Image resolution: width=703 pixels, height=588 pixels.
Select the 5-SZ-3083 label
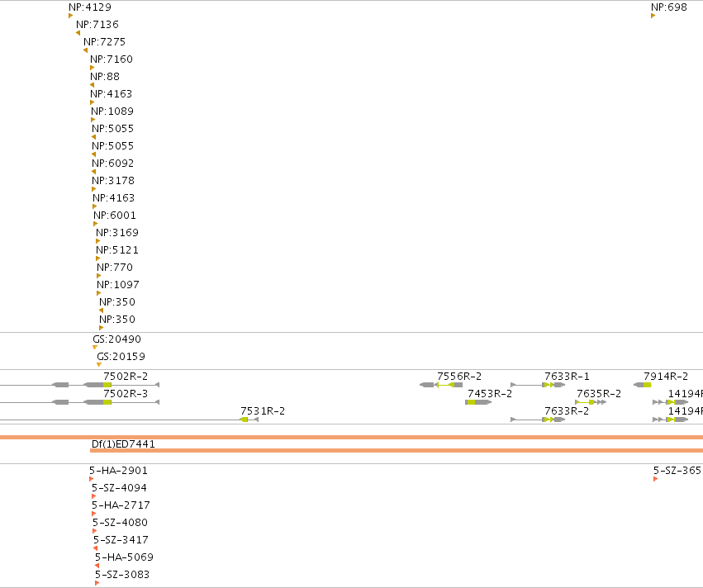coord(122,575)
